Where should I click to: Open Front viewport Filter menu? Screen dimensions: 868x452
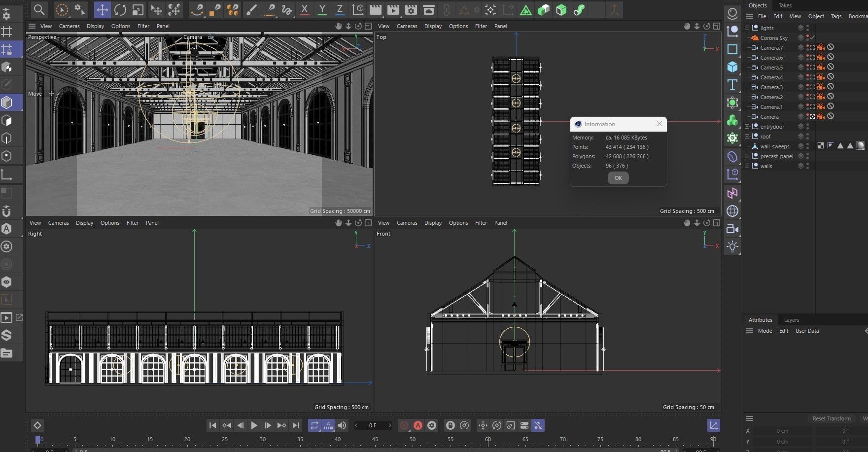481,223
